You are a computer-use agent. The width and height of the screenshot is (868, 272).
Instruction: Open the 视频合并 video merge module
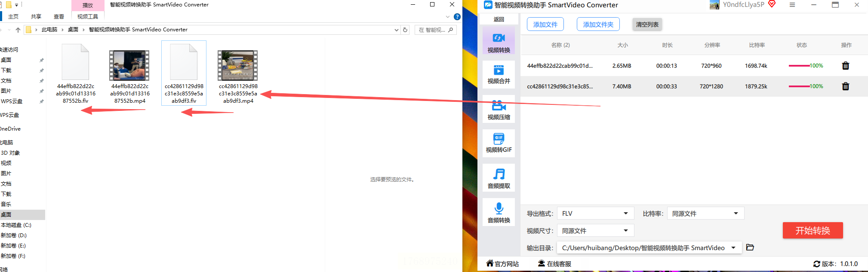(499, 74)
